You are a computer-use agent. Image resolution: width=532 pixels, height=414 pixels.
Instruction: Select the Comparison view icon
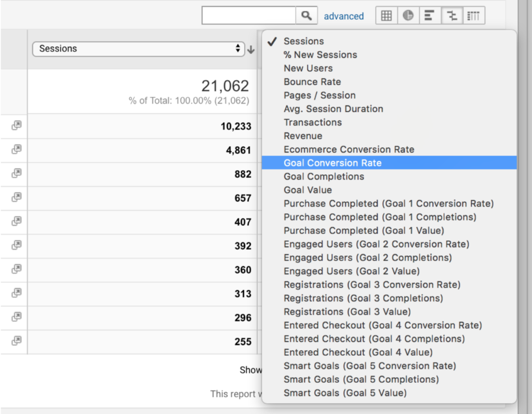pyautogui.click(x=452, y=16)
